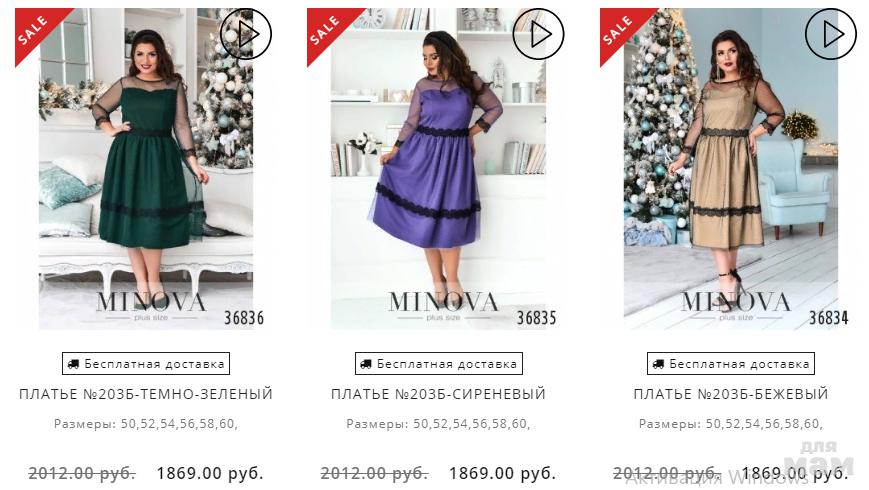Click Бесплатная доставка badge under lilac dress

[x=438, y=364]
